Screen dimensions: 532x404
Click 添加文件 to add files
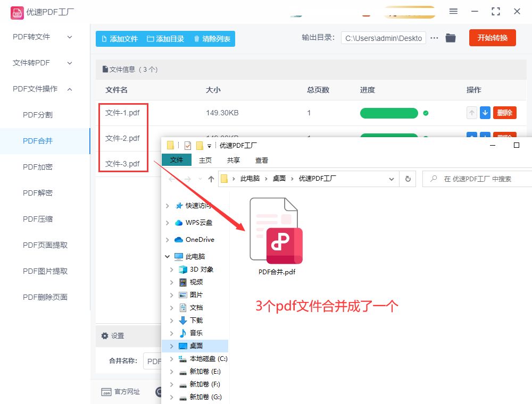pos(120,39)
